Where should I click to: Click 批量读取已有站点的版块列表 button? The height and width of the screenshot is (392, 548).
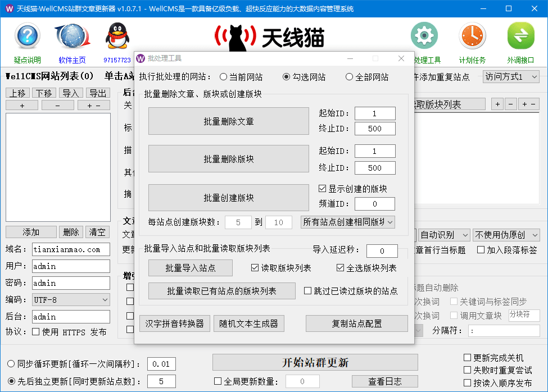coord(222,291)
